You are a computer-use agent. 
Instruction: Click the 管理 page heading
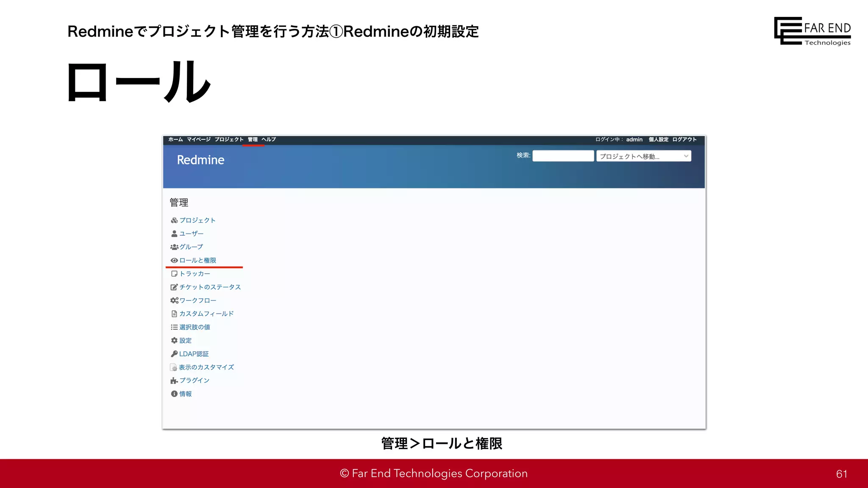179,202
